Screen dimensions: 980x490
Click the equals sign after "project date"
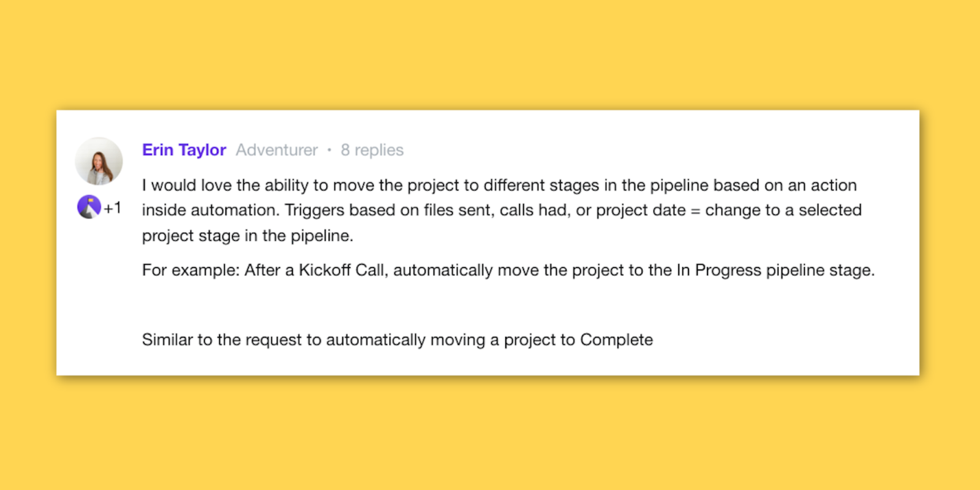click(695, 211)
